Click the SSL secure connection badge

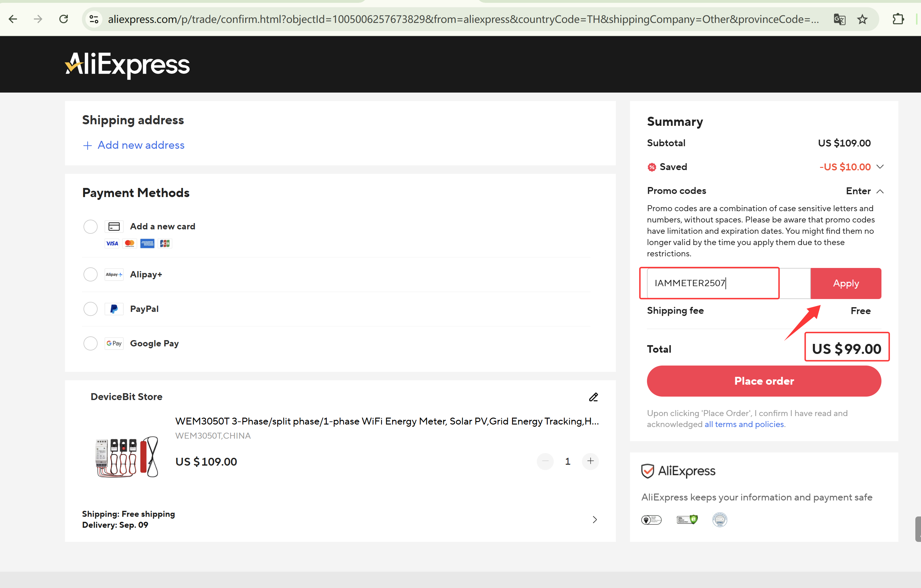[687, 520]
